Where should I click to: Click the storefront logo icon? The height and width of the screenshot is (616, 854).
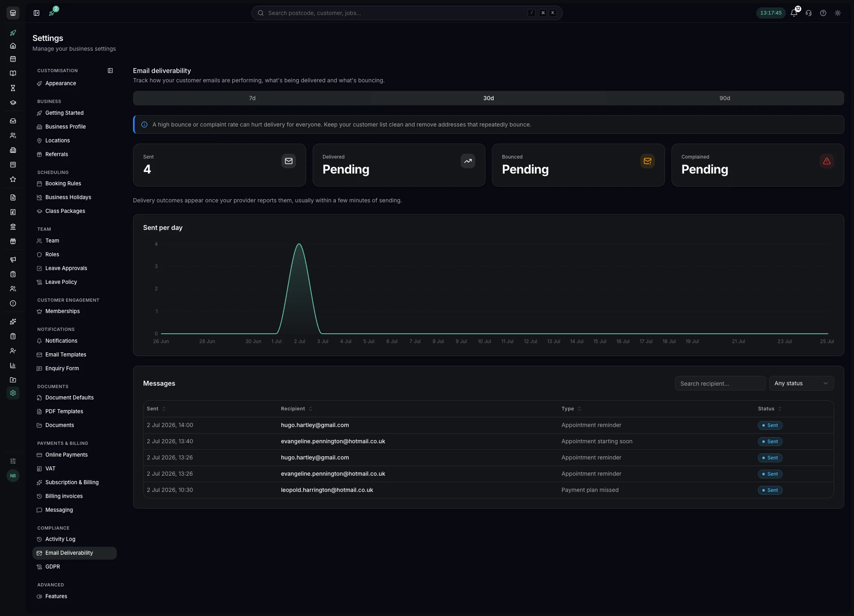click(x=13, y=13)
